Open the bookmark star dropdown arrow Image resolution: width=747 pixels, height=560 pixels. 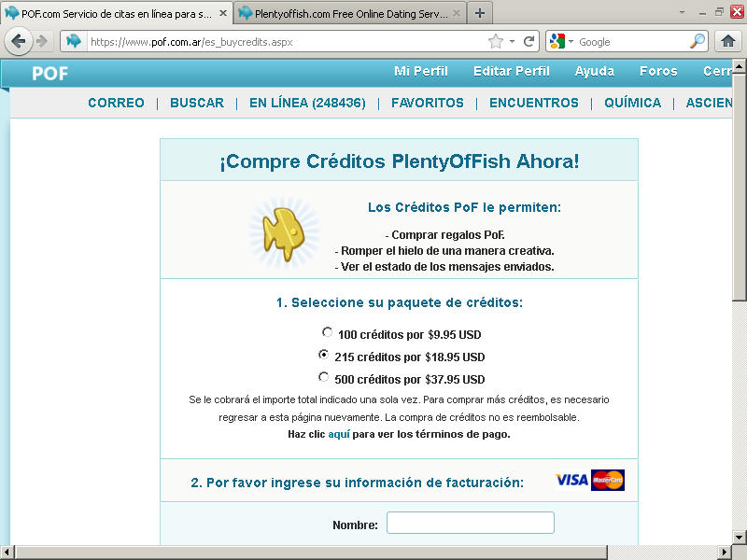[512, 41]
